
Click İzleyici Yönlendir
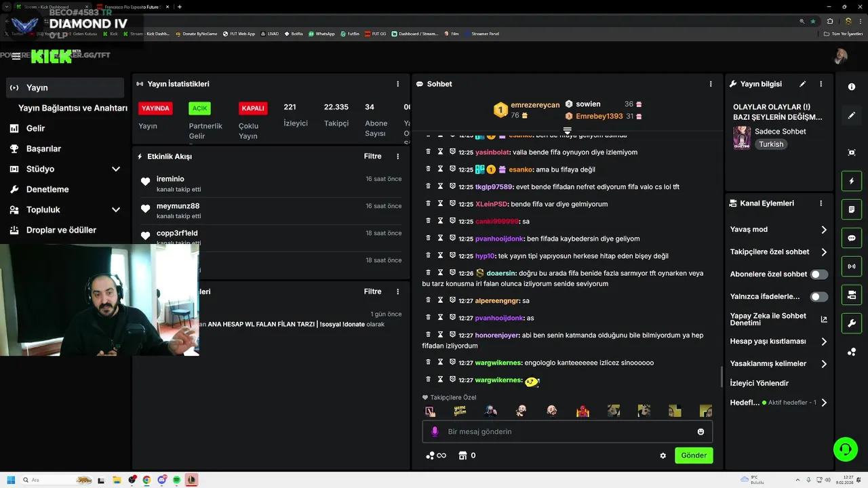pyautogui.click(x=759, y=383)
